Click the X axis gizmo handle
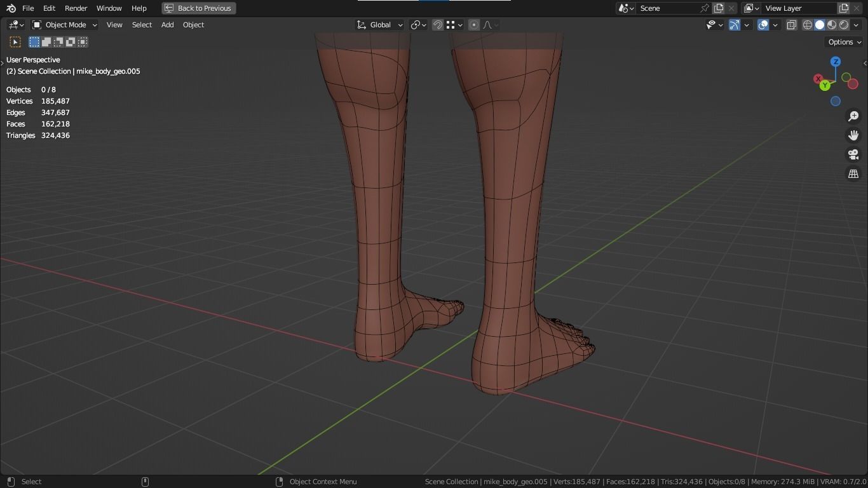The image size is (868, 488). coord(818,79)
